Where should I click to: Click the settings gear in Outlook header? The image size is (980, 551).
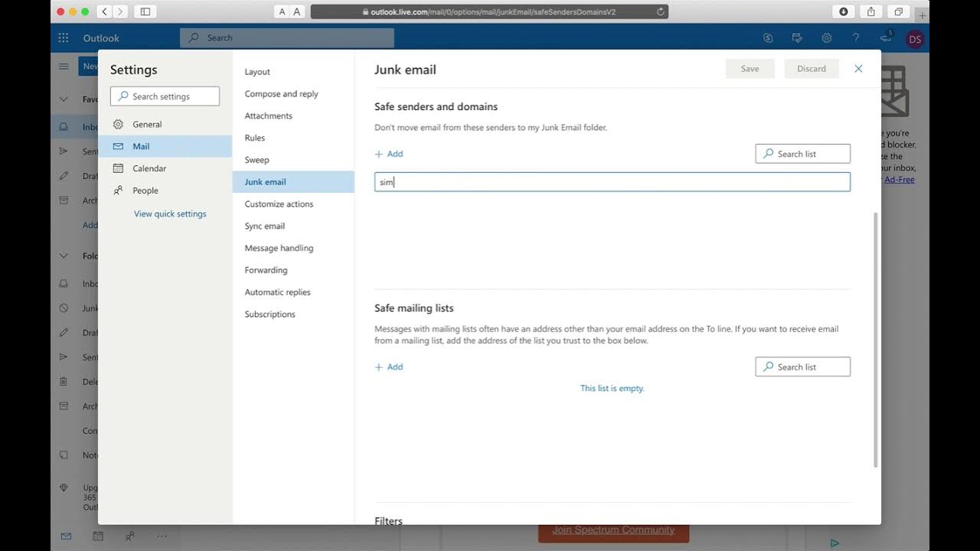pyautogui.click(x=827, y=37)
